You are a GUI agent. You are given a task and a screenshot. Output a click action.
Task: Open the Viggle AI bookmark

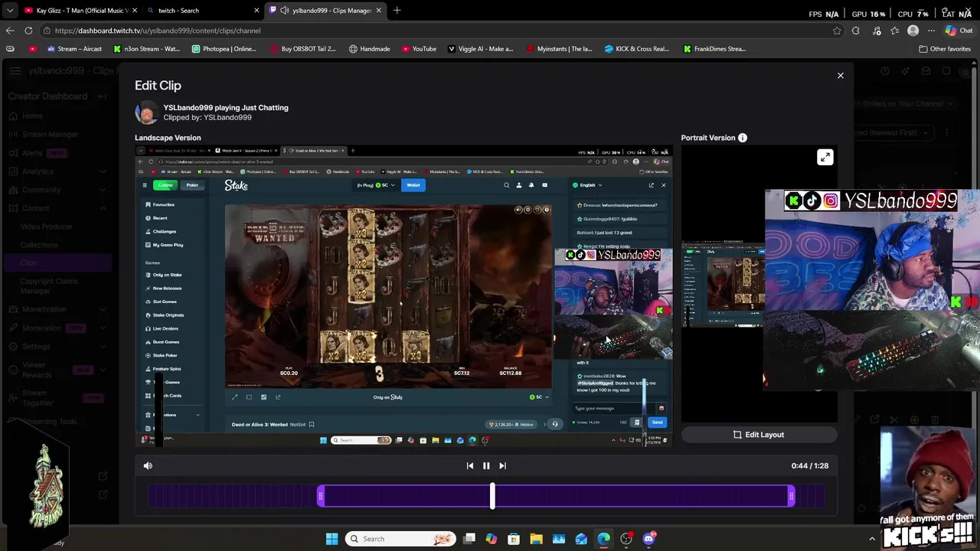(480, 49)
